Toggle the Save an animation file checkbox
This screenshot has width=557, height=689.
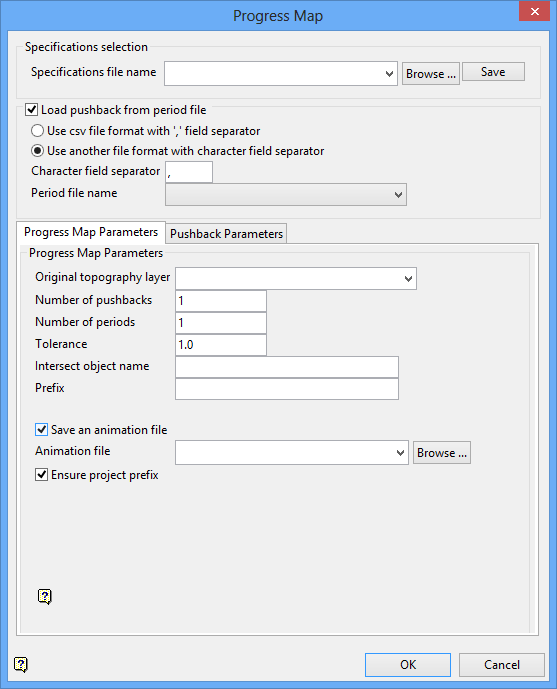pyautogui.click(x=41, y=429)
